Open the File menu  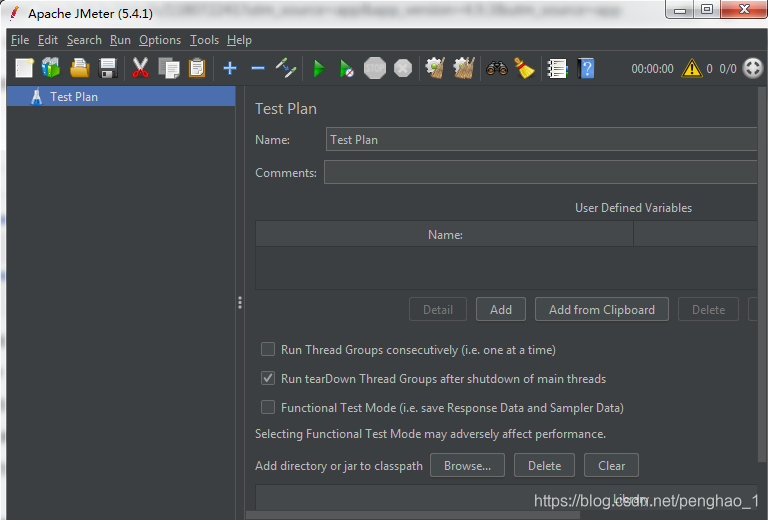pos(20,40)
